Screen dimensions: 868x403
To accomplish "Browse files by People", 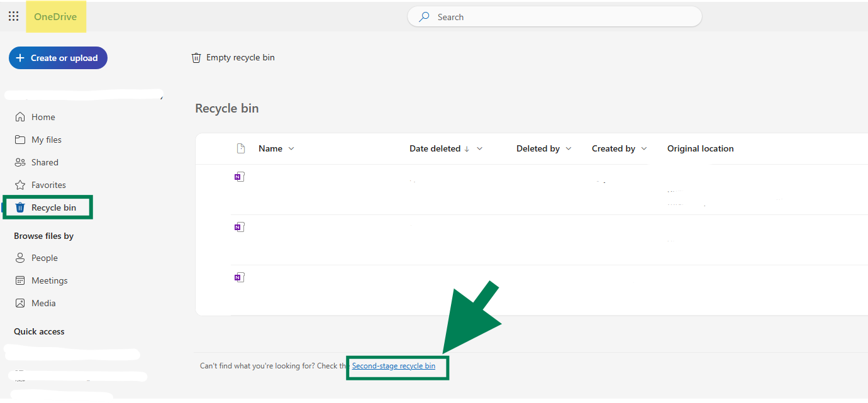I will point(36,258).
